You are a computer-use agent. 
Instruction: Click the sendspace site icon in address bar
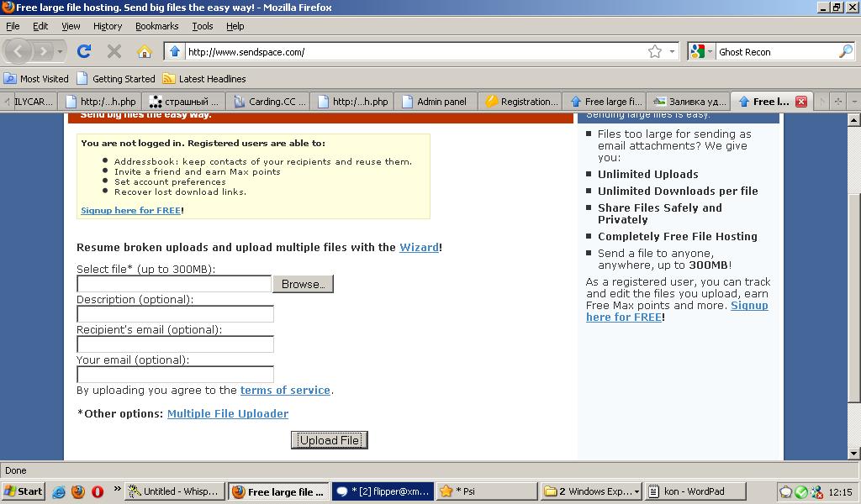175,51
